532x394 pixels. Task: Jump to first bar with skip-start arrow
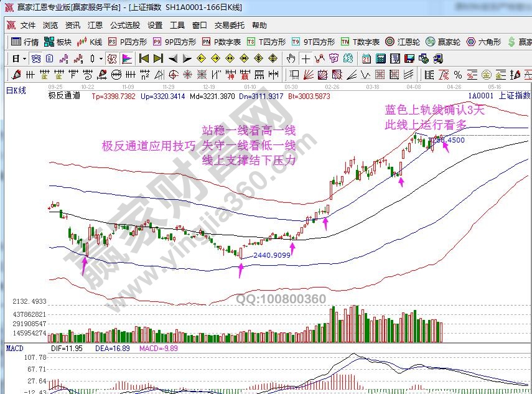click(144, 59)
